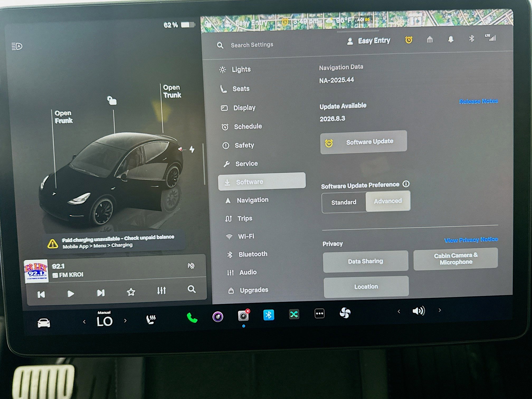
Task: Open Location privacy settings
Action: click(366, 287)
